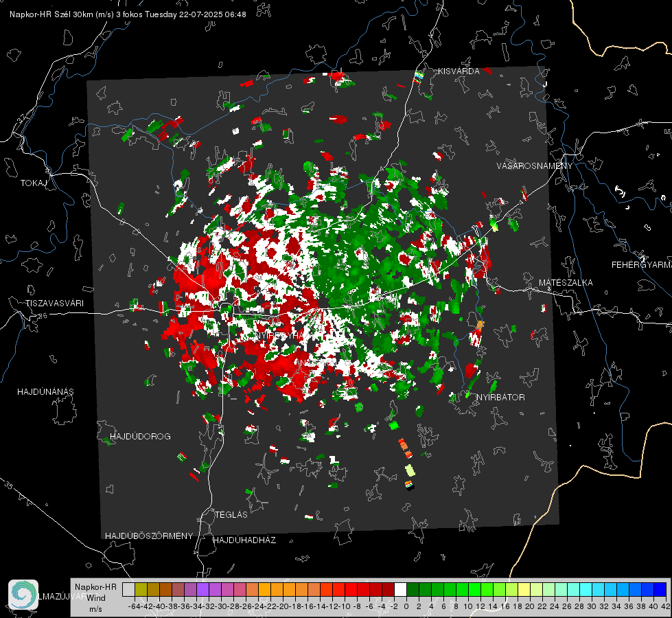Viewport: 672px width, 618px height.
Task: Click the road number 36 label near Tiszavasvári
Action: pyautogui.click(x=43, y=316)
